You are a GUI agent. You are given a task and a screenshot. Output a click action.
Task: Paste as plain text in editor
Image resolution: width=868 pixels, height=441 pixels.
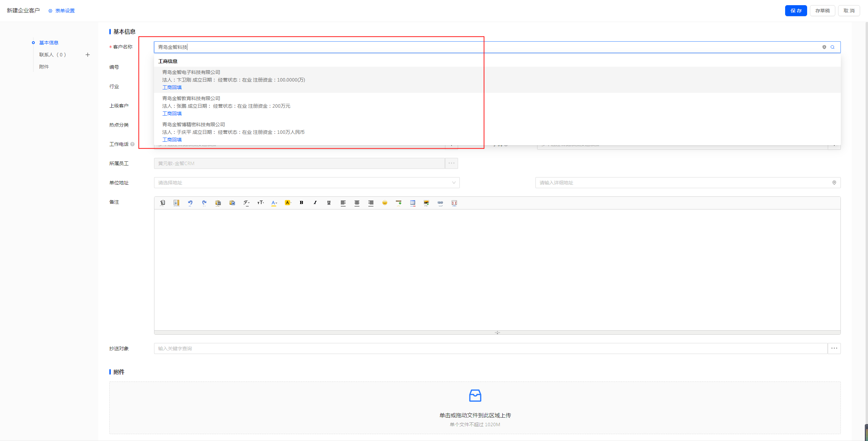pos(218,203)
